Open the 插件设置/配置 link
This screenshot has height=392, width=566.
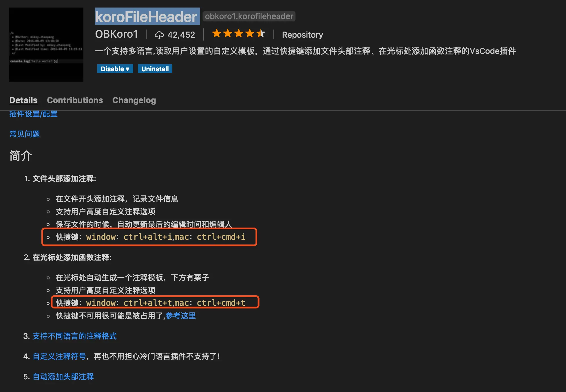click(x=33, y=114)
